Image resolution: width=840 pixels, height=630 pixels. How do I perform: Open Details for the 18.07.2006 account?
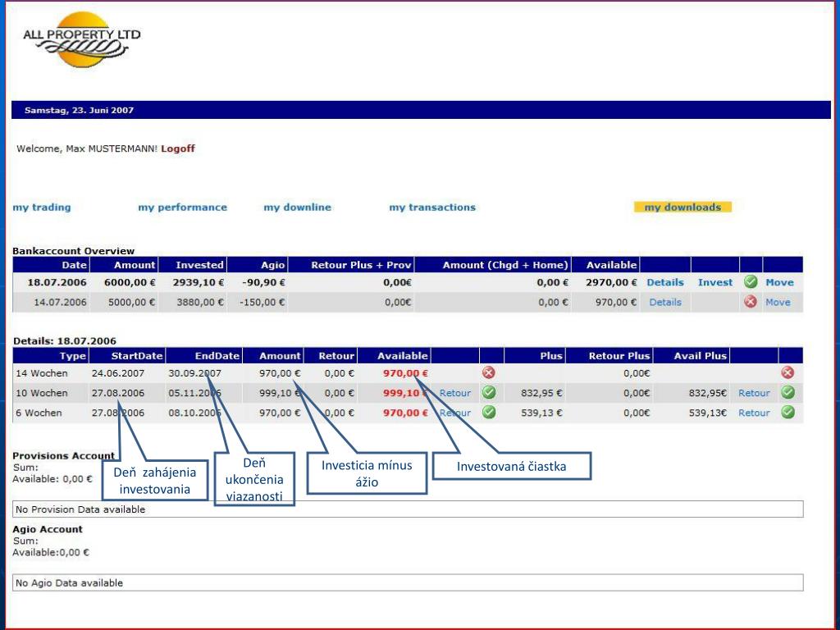pyautogui.click(x=665, y=282)
